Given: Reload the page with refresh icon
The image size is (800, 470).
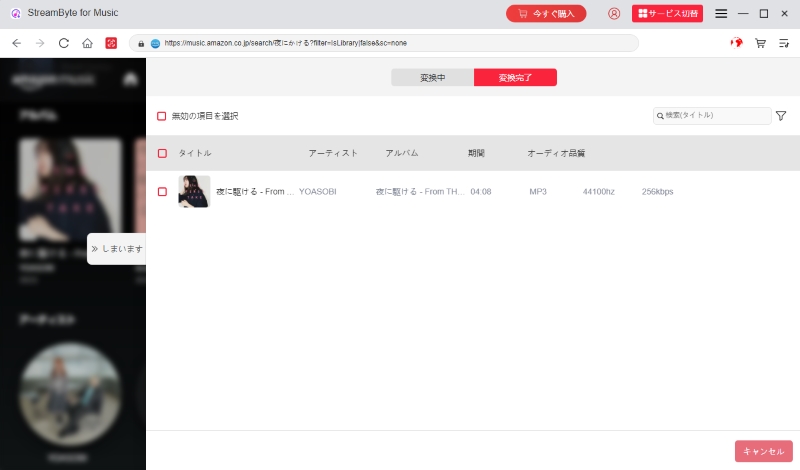Looking at the screenshot, I should (x=64, y=43).
